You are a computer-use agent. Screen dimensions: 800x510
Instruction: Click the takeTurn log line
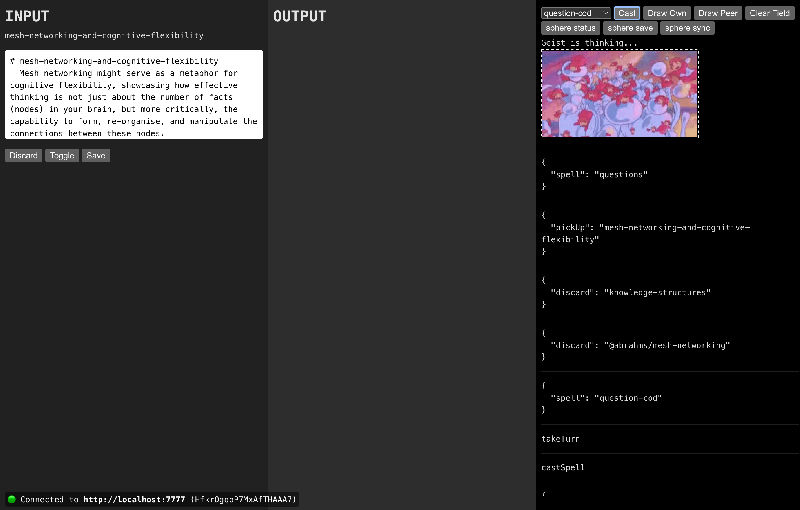[560, 439]
